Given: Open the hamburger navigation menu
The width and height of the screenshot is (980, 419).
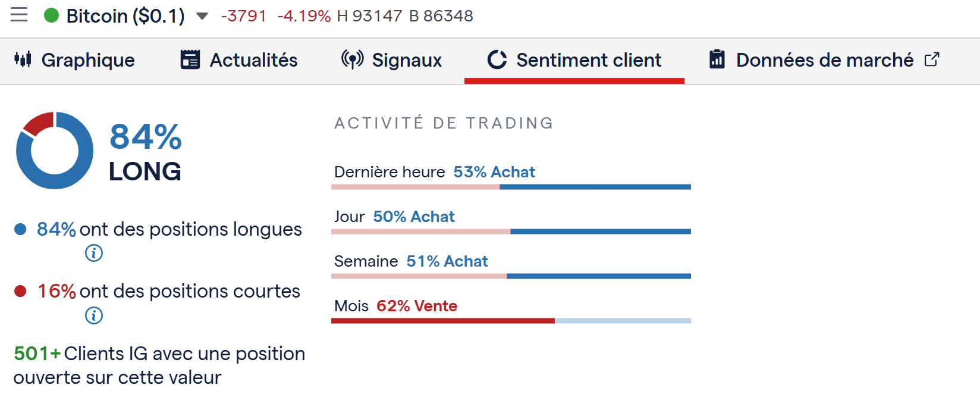Looking at the screenshot, I should click(18, 15).
